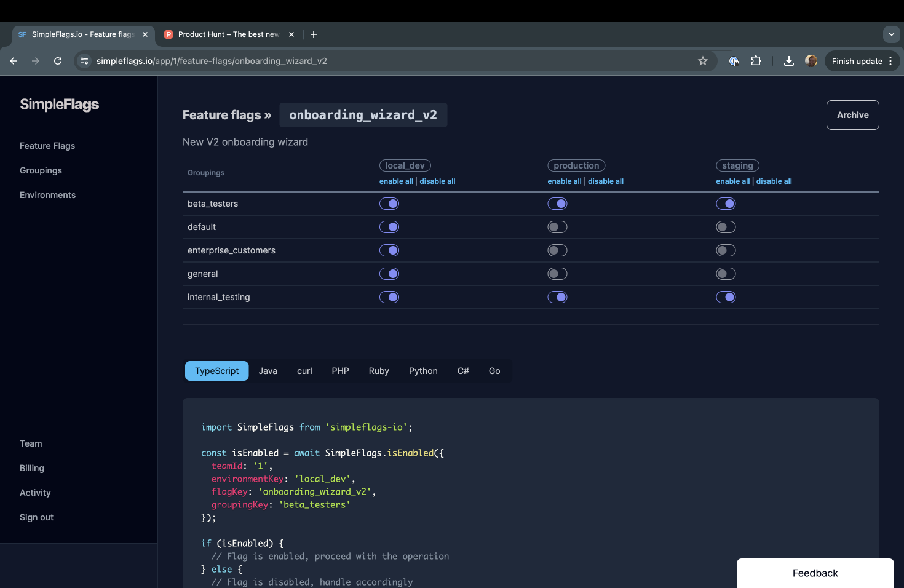
Task: Close the Product Hunt tab
Action: (x=291, y=34)
